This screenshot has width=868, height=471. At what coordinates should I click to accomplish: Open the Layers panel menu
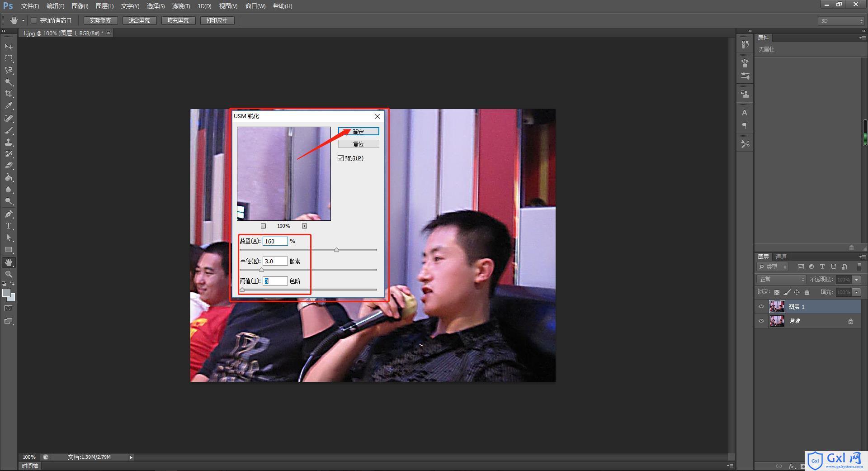point(862,257)
